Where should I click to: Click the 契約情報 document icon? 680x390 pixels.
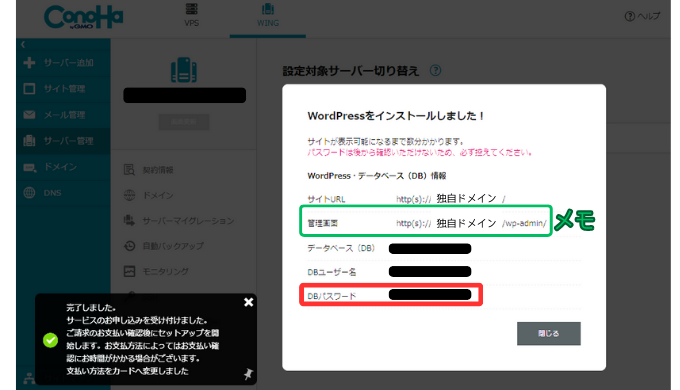pyautogui.click(x=129, y=170)
